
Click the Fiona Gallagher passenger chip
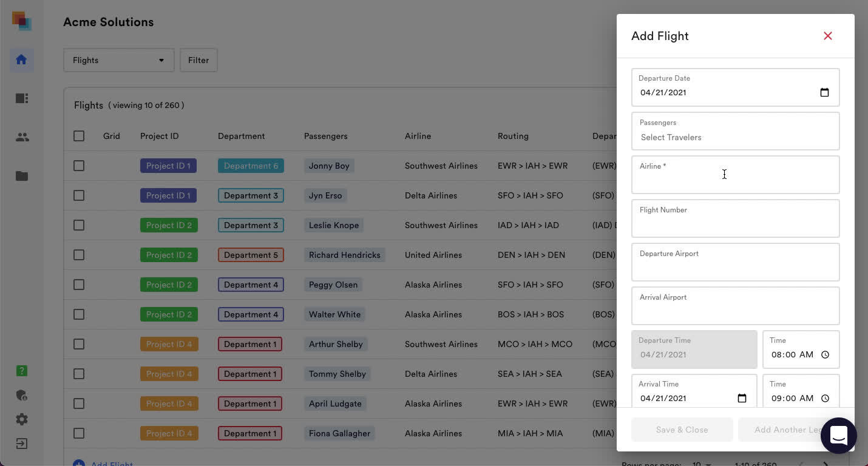pyautogui.click(x=339, y=433)
